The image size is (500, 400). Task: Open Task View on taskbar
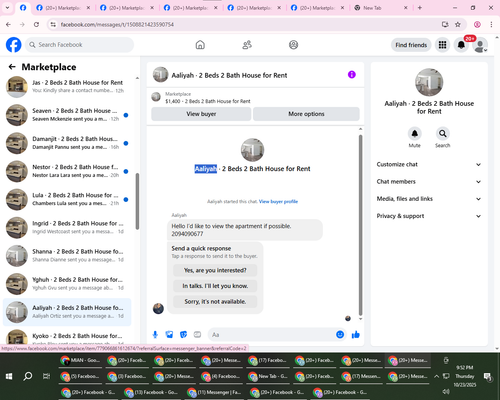(x=46, y=376)
